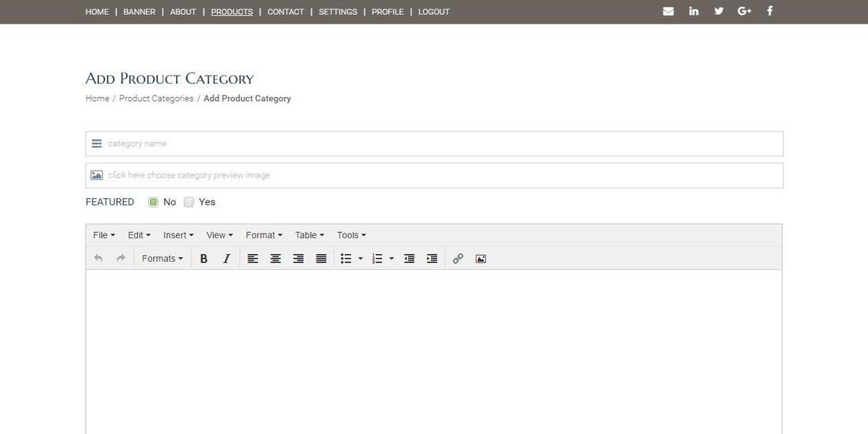Insert a hyperlink using chain icon
This screenshot has width=868, height=434.
pyautogui.click(x=458, y=259)
